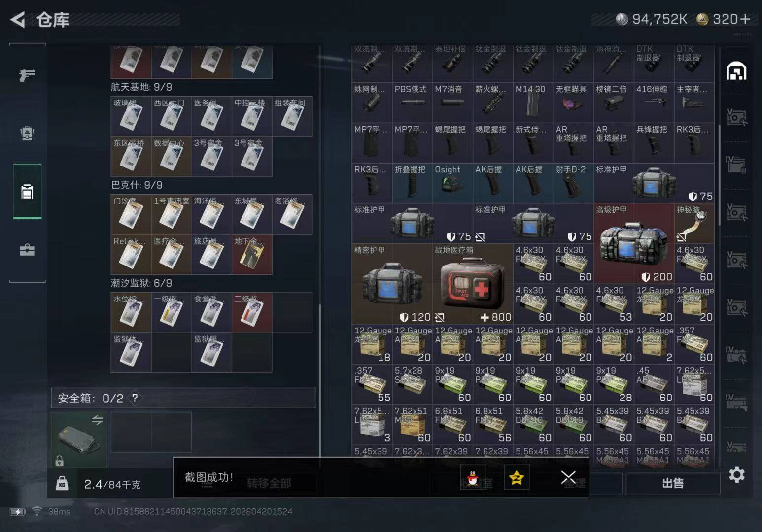762x532 pixels.
Task: Select the 1号审讯室 key card
Action: [x=172, y=214]
